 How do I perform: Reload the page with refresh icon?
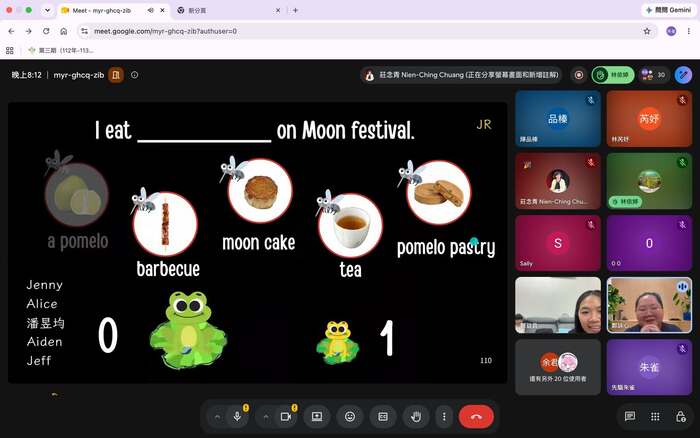coord(46,31)
